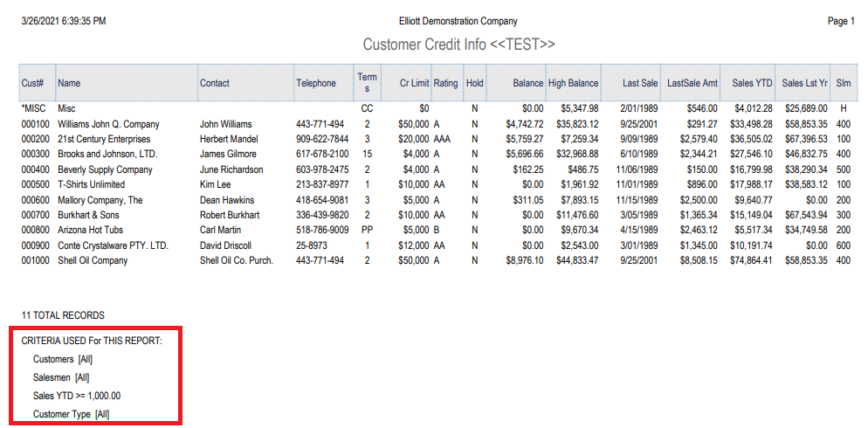The width and height of the screenshot is (868, 428).
Task: Click the Cust# column header
Action: coord(32,84)
